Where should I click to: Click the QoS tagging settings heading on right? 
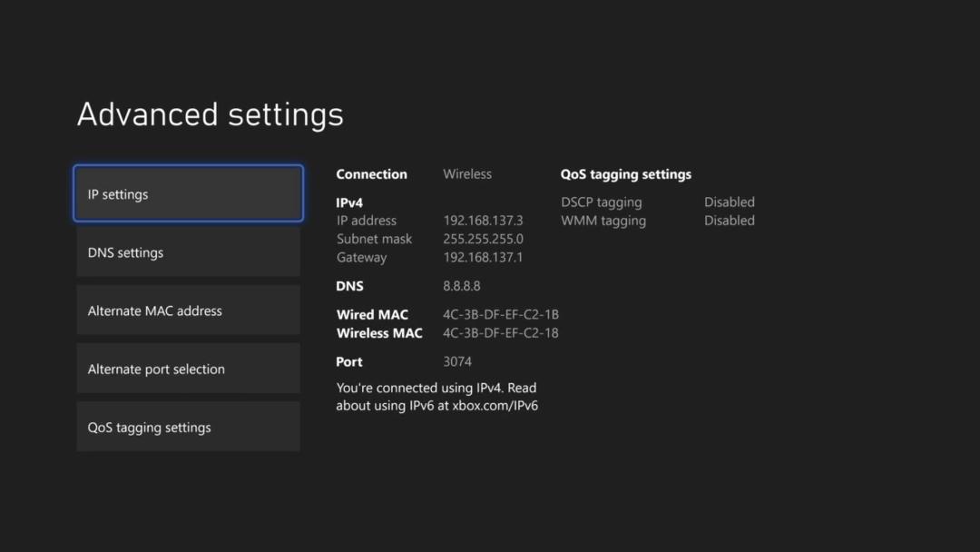625,174
